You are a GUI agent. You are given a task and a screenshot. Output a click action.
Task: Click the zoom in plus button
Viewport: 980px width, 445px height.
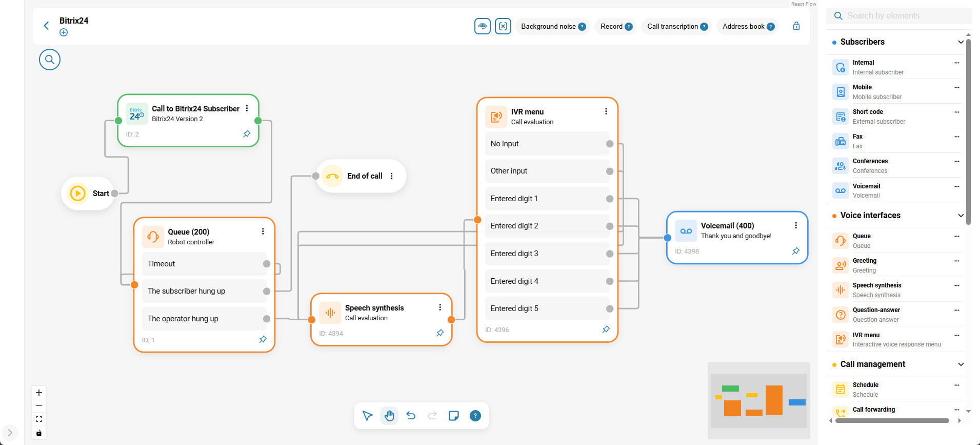click(x=39, y=393)
